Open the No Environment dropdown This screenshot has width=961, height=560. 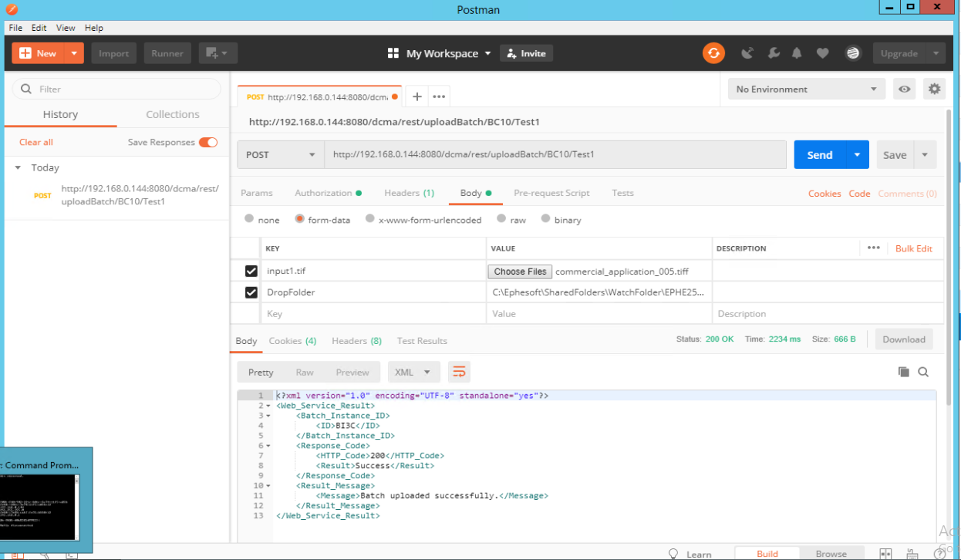pos(807,89)
